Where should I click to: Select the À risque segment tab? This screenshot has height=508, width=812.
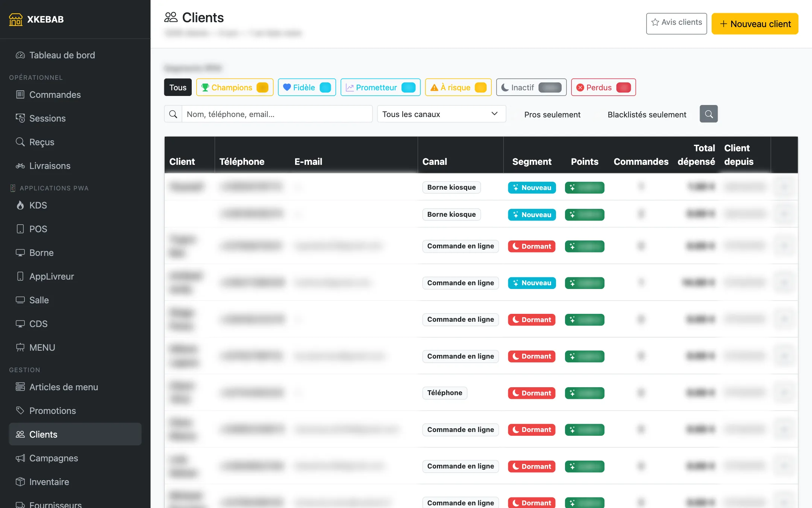click(x=458, y=87)
